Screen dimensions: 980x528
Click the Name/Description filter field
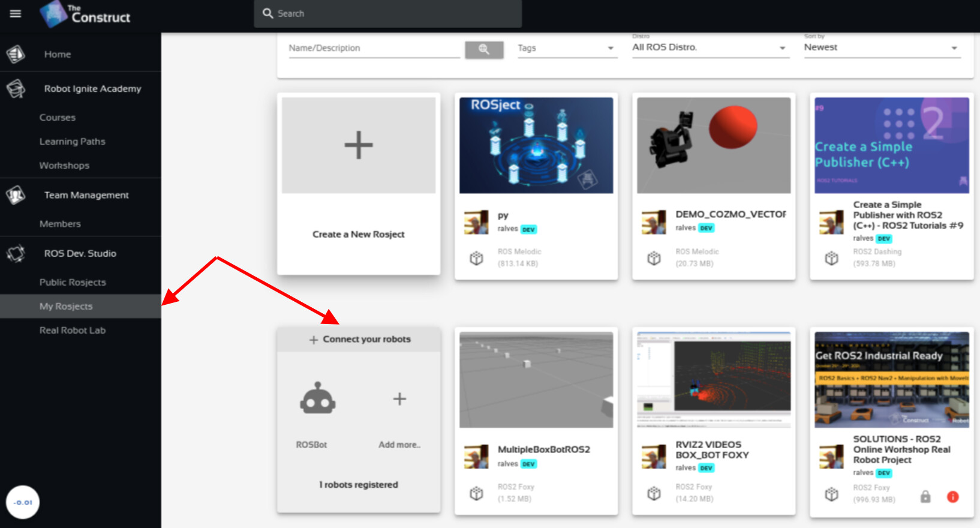374,48
